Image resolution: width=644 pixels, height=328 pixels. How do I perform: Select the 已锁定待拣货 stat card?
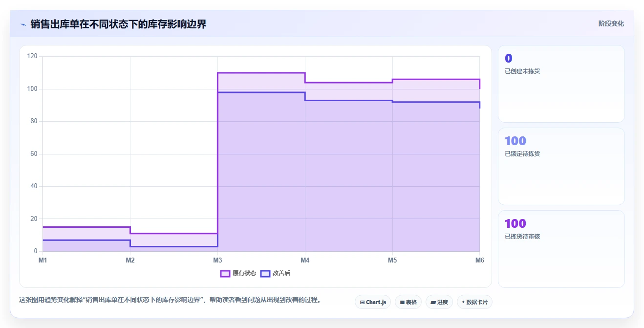pos(561,166)
